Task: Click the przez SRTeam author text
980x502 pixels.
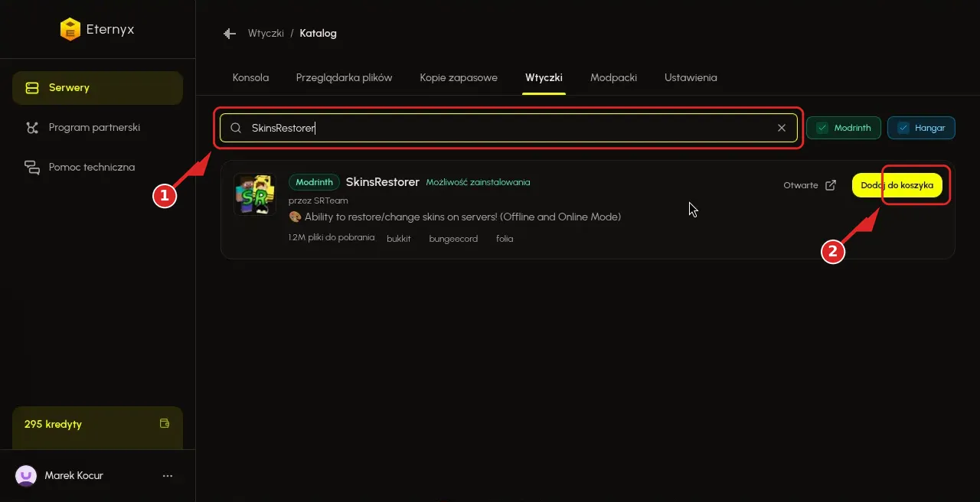Action: 318,200
